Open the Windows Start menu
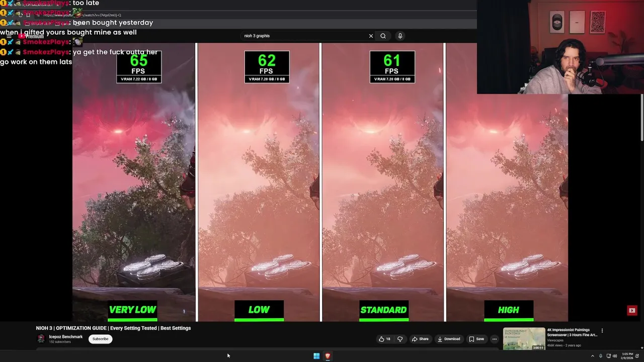Viewport: 644px width, 362px height. [x=316, y=356]
